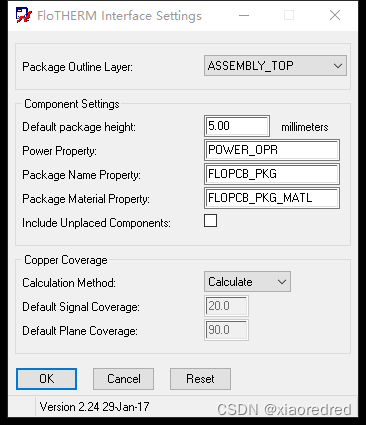Minimize the FloTHERM Interface Settings window
Screen dimensions: 366x425
pyautogui.click(x=244, y=15)
